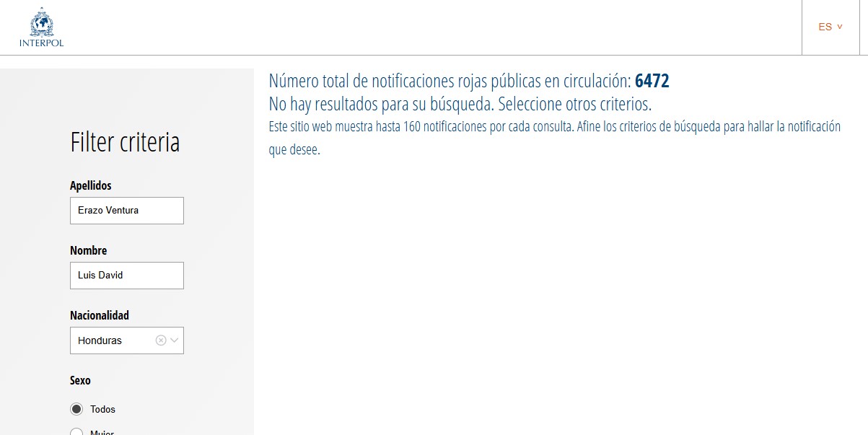Click the Apellidos field label
This screenshot has height=435, width=868.
[x=91, y=185]
